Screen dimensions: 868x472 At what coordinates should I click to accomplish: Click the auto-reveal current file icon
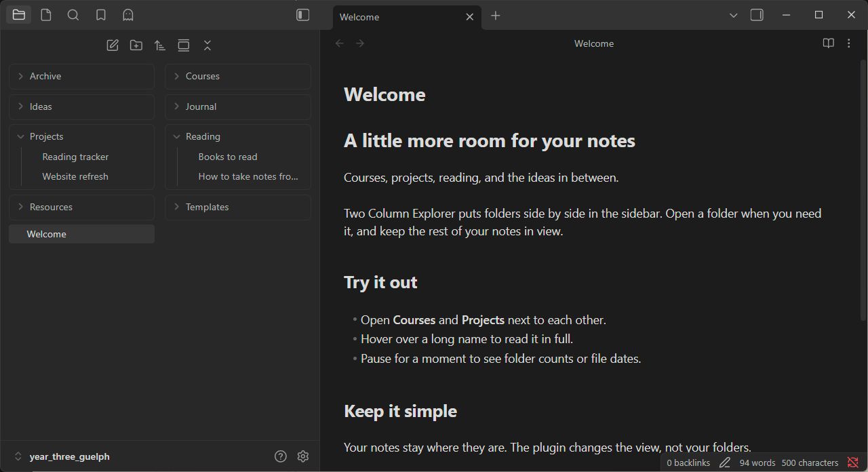[x=184, y=45]
